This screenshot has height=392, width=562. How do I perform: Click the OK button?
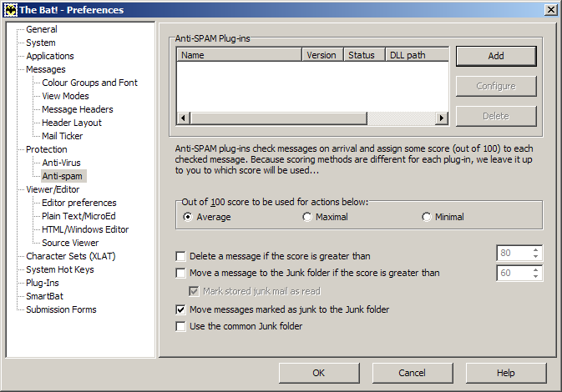(319, 373)
